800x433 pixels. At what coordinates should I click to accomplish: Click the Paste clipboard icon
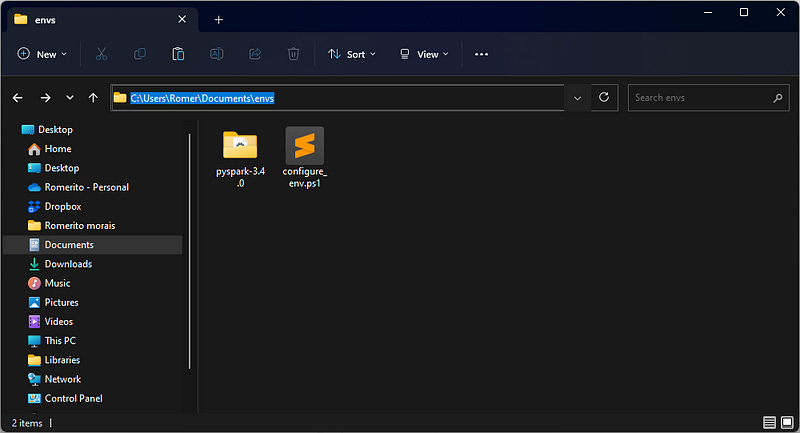pyautogui.click(x=178, y=54)
